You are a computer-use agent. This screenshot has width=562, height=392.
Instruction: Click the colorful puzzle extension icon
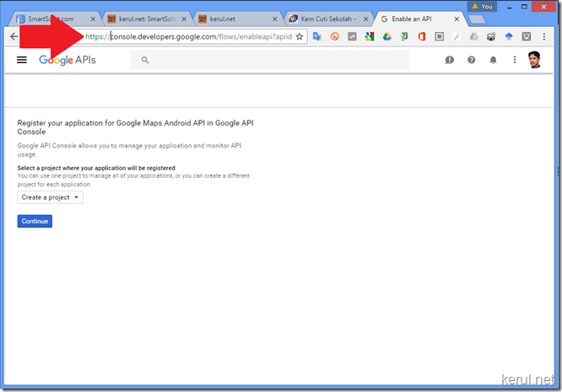[x=370, y=36]
